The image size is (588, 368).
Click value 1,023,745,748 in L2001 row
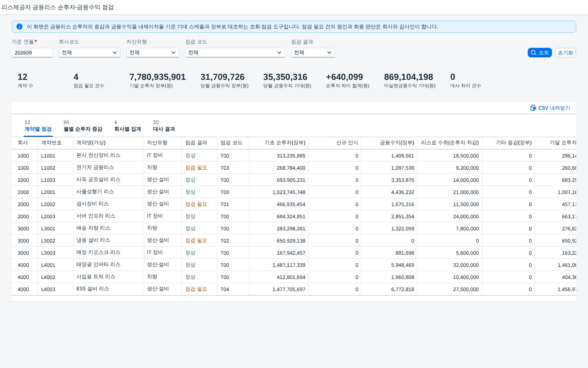289,192
